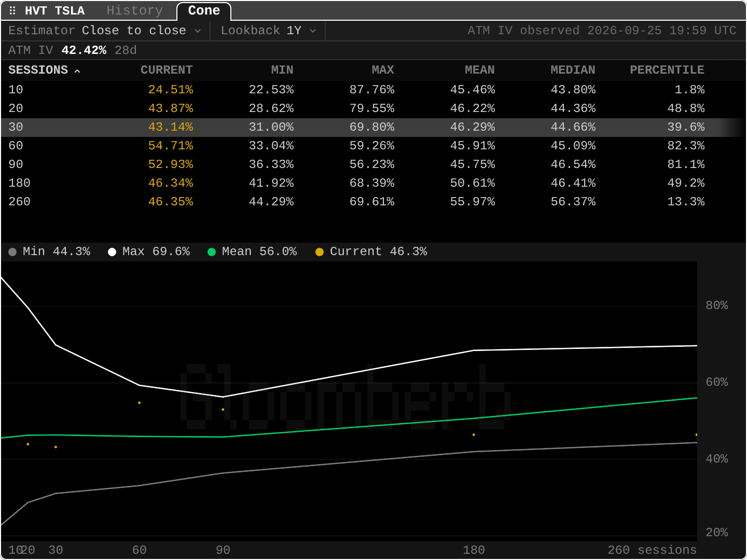Click the current value 24.51%
747x560 pixels.
[x=171, y=90]
